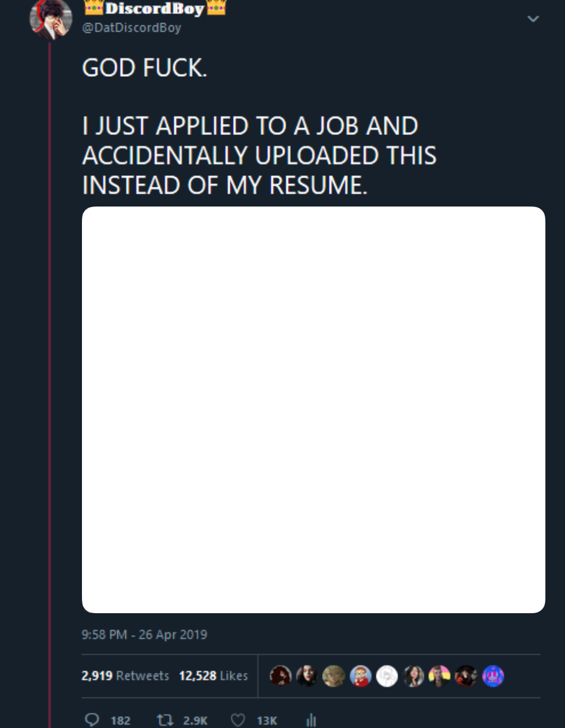Open tweet analytics bar chart icon
Screen dimensions: 565x728
pyautogui.click(x=311, y=720)
